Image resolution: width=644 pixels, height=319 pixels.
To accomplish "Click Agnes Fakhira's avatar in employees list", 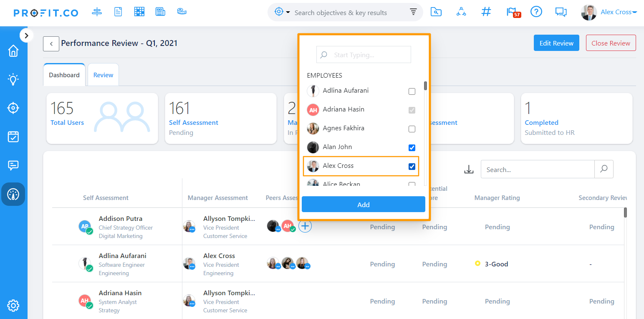I will [x=313, y=129].
